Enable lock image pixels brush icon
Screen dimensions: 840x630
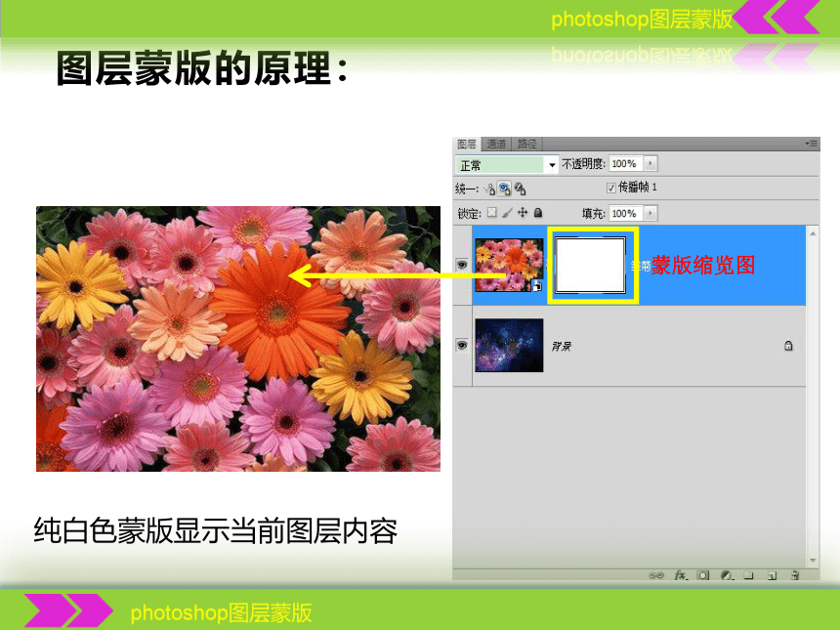507,213
